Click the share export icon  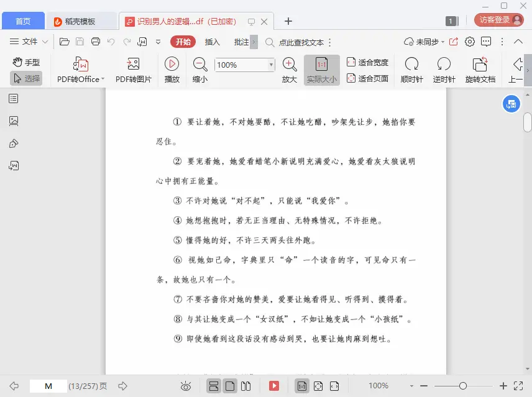(x=454, y=42)
